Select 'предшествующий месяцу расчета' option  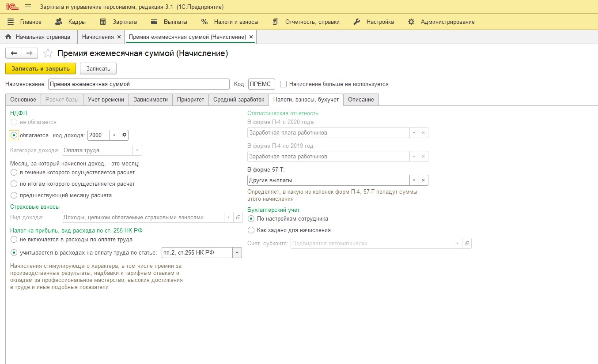pos(14,195)
